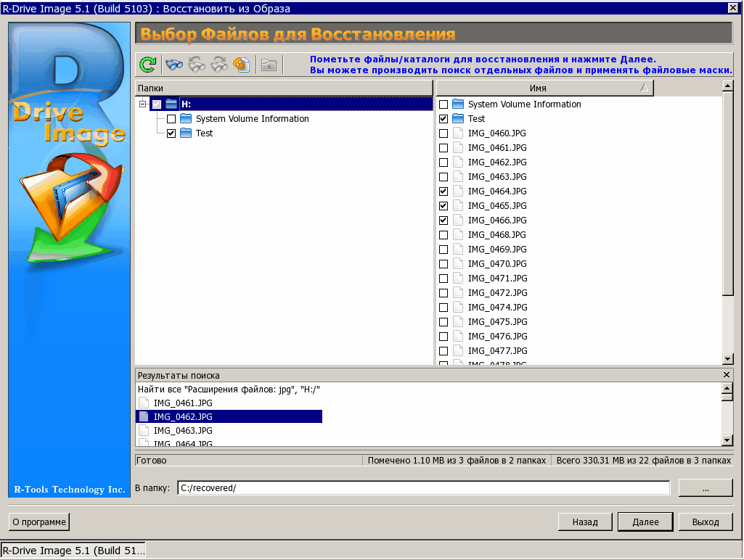Image resolution: width=744 pixels, height=560 pixels.
Task: Select the IMG_0476.JPG file name
Action: pyautogui.click(x=498, y=336)
